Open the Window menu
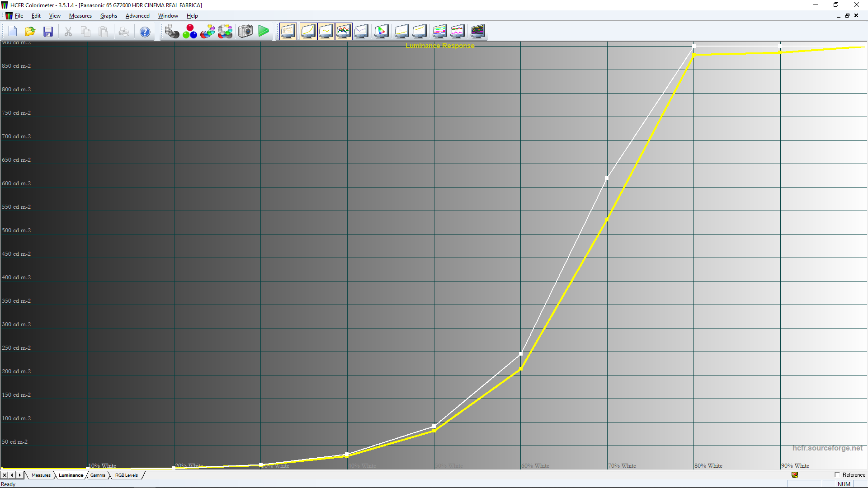Image resolution: width=868 pixels, height=488 pixels. [x=168, y=16]
